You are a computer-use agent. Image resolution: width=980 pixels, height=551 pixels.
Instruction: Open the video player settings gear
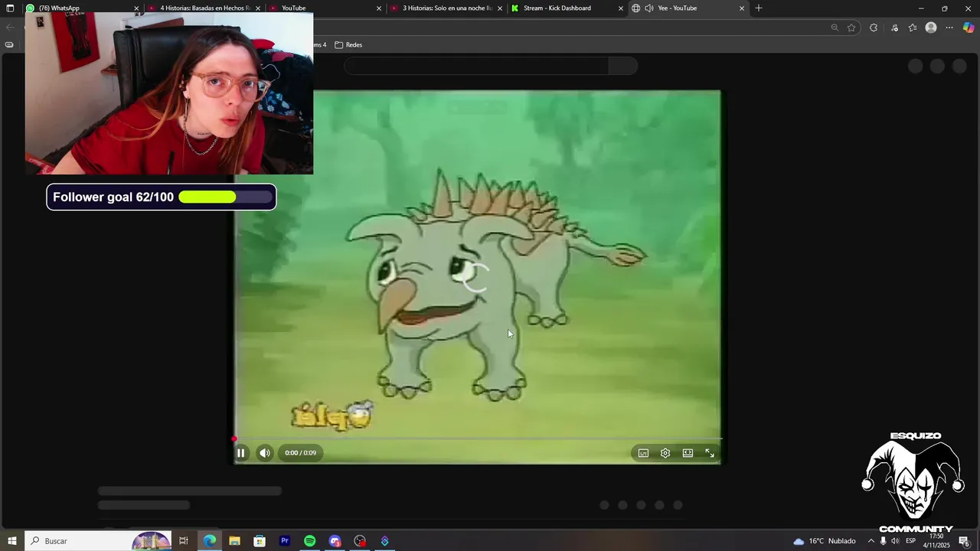[665, 453]
